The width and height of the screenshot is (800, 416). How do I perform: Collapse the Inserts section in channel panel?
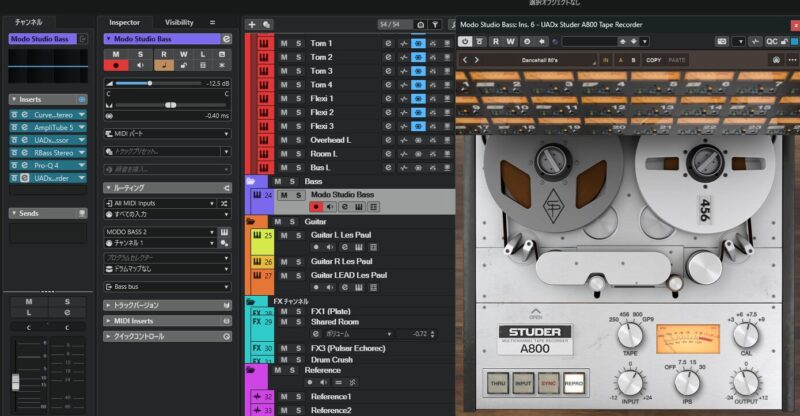14,100
